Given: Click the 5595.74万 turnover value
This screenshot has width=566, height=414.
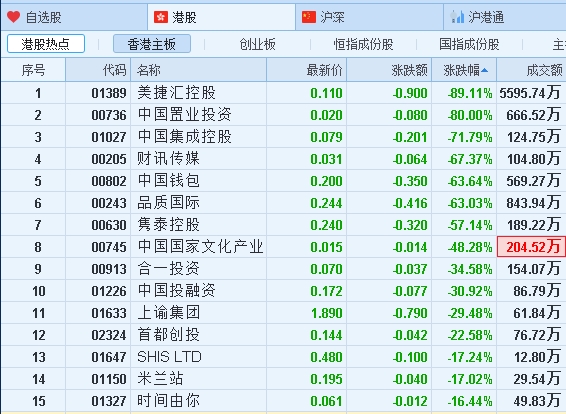Looking at the screenshot, I should coord(530,93).
